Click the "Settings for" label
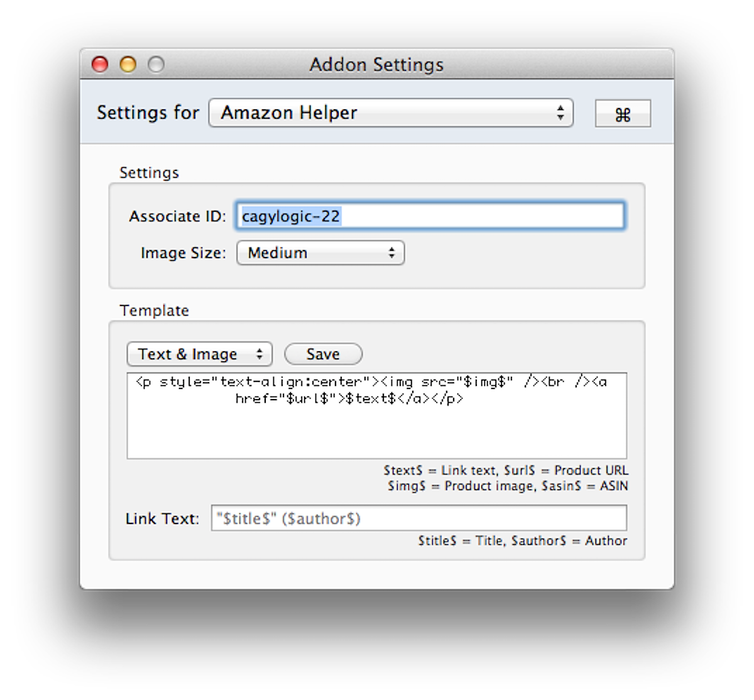Viewport: 754px width, 700px height. [148, 112]
